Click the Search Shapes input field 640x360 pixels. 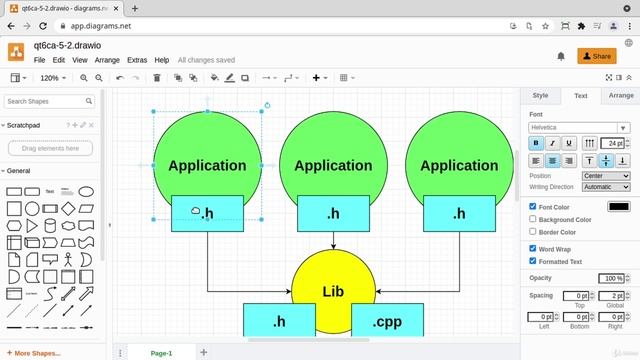click(x=49, y=101)
